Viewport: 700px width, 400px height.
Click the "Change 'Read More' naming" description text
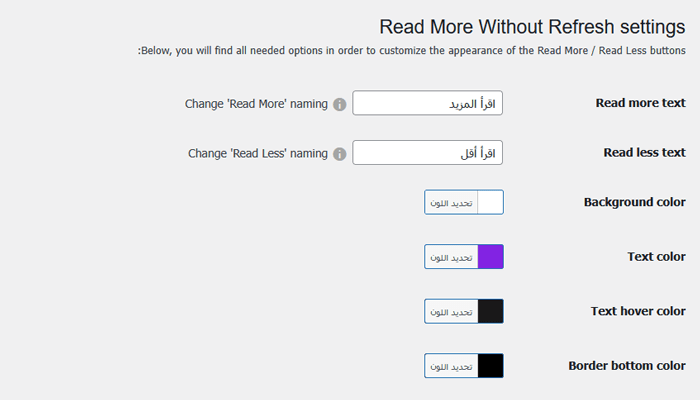[256, 104]
